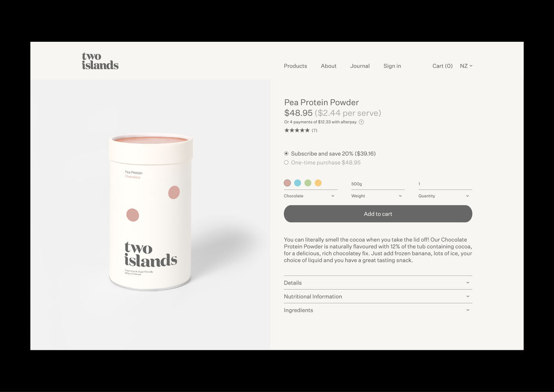Expand the Details section
Screen dimensions: 554x392
coord(378,282)
